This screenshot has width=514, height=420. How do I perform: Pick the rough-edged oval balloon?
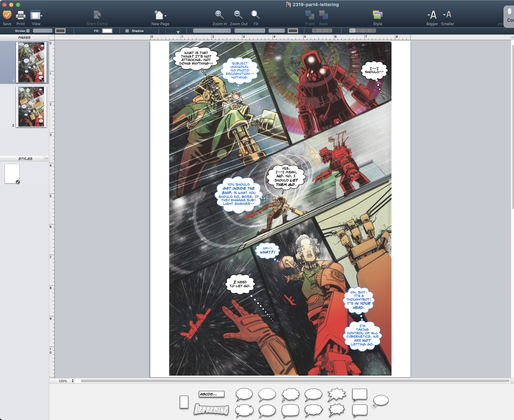point(313,395)
